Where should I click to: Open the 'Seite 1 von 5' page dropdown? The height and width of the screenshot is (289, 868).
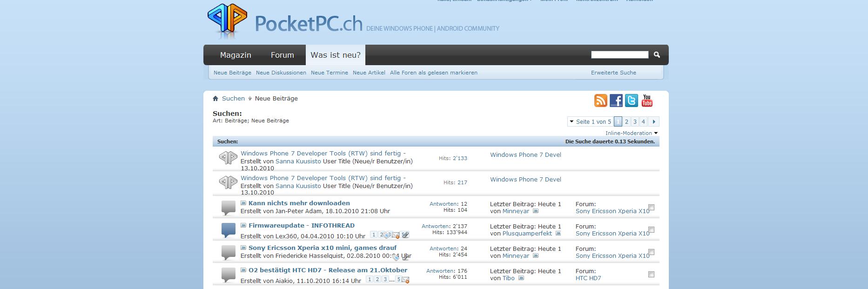point(590,122)
